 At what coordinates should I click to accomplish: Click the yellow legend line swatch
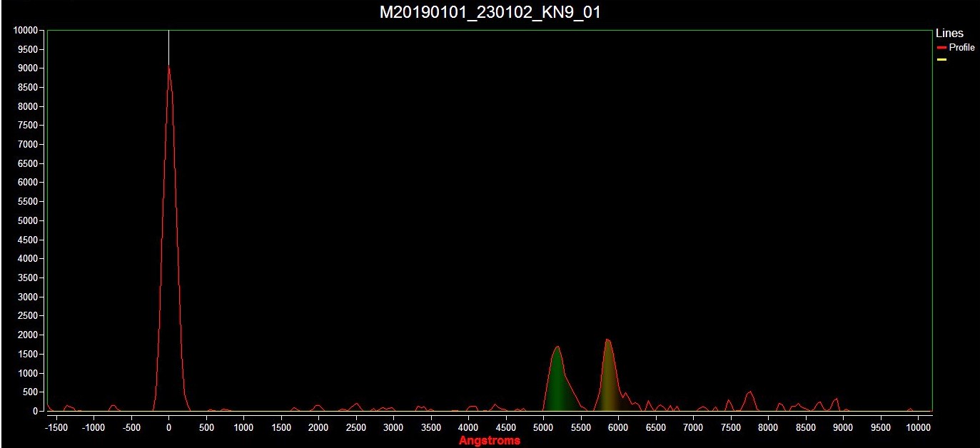tap(941, 59)
